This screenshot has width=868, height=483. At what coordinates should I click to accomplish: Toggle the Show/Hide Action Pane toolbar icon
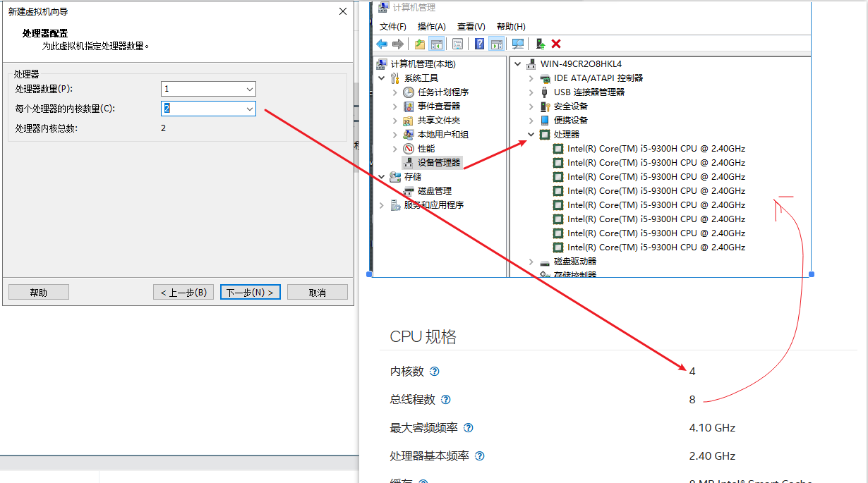pos(497,44)
